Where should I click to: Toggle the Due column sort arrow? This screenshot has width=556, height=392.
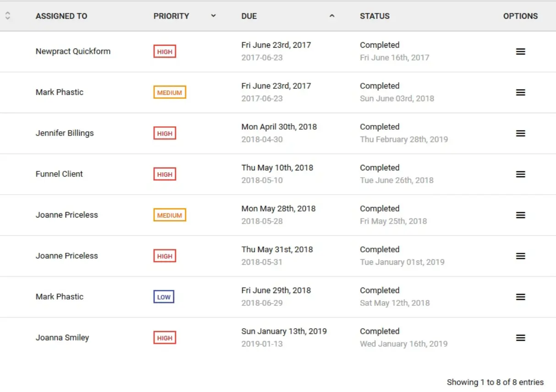click(x=332, y=16)
